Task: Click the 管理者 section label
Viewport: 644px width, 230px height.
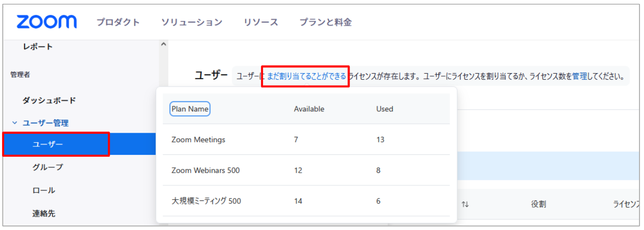Action: click(x=20, y=75)
